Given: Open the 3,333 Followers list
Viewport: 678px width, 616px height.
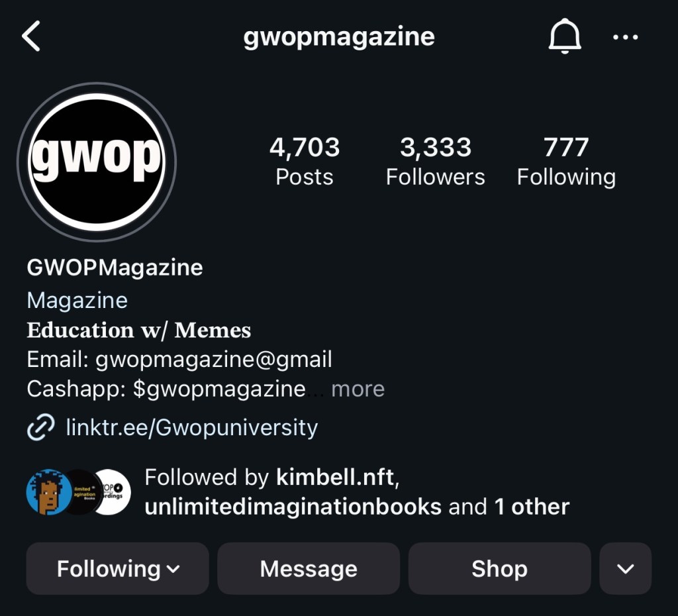Looking at the screenshot, I should pyautogui.click(x=436, y=161).
